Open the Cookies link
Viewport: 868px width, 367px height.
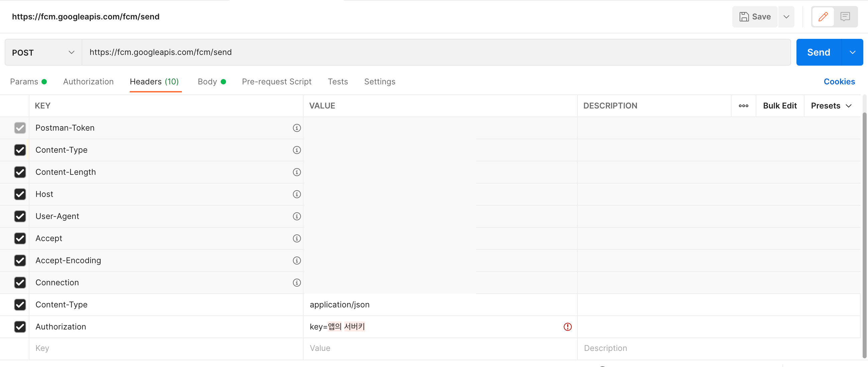[839, 82]
